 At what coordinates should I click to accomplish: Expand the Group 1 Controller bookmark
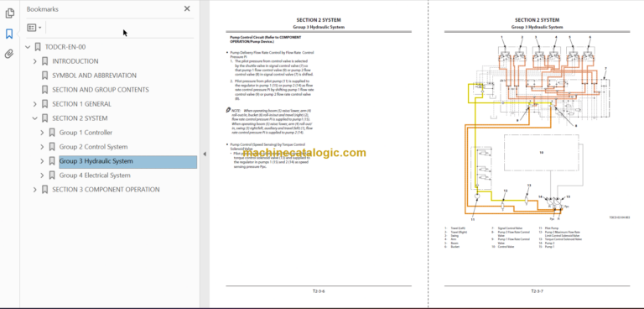42,133
